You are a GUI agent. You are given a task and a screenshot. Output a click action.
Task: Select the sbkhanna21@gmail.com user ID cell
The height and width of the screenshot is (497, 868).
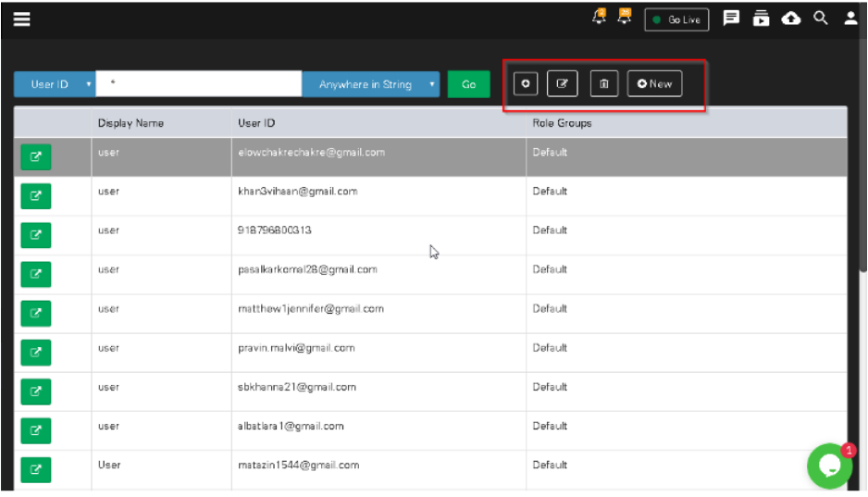point(378,391)
